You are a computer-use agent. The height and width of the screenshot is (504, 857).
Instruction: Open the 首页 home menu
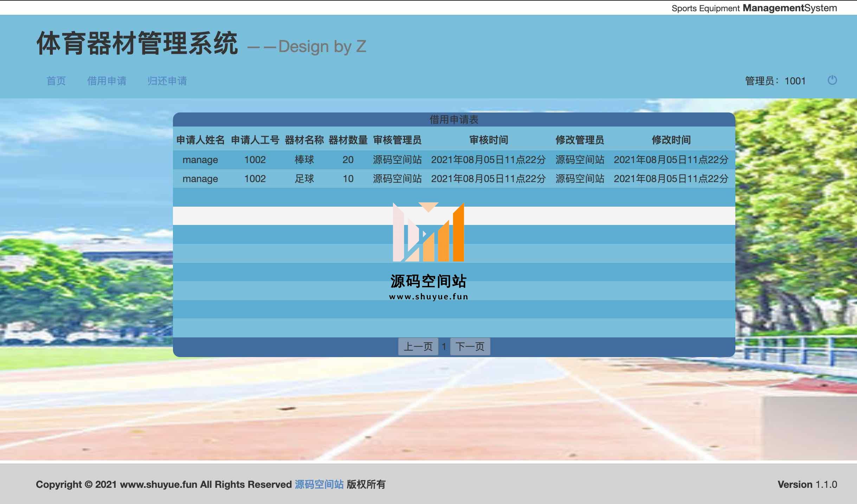(56, 81)
